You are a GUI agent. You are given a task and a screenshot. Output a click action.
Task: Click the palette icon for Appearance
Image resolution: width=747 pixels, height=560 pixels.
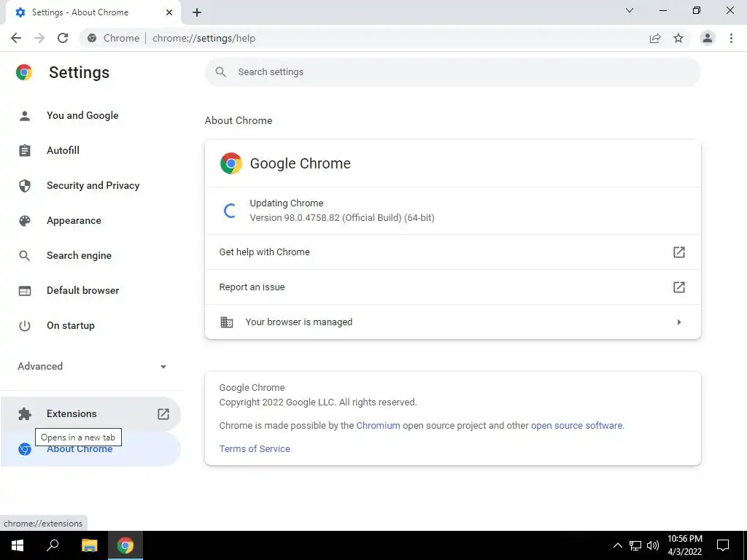pos(25,220)
